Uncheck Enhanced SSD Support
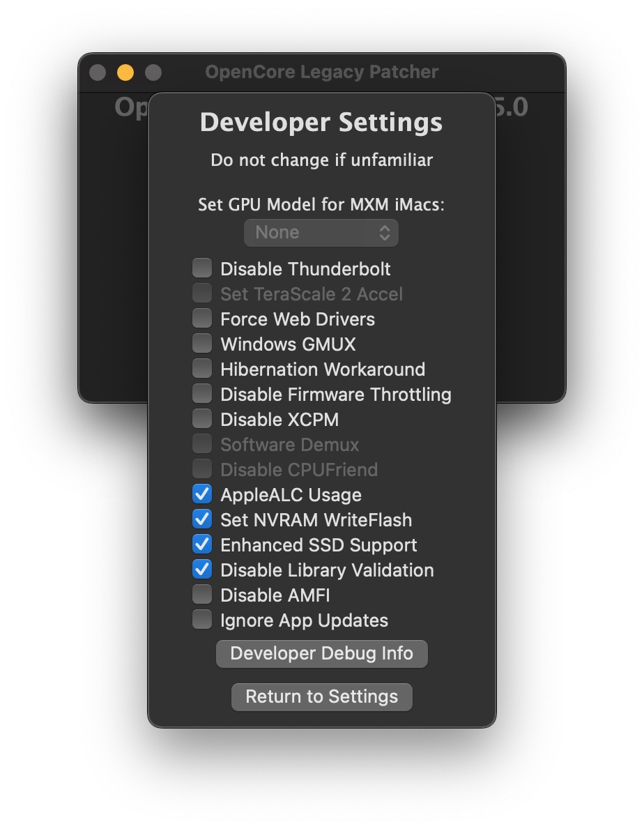The height and width of the screenshot is (831, 644). pos(202,544)
